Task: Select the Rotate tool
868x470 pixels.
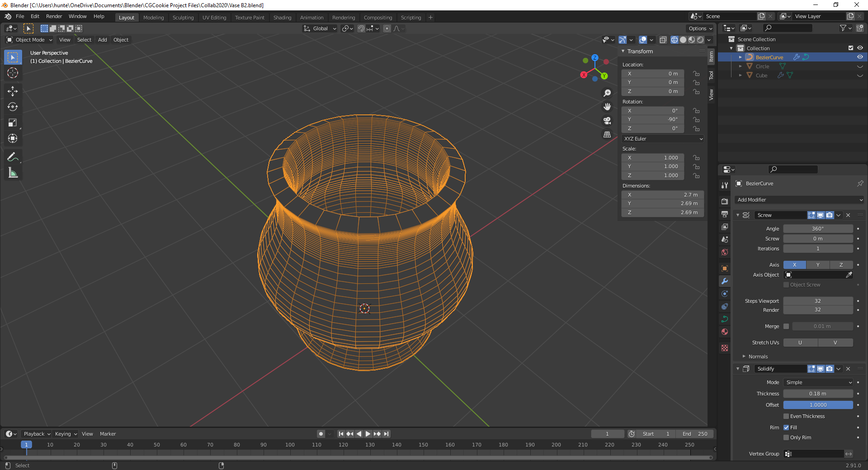Action: (x=13, y=107)
